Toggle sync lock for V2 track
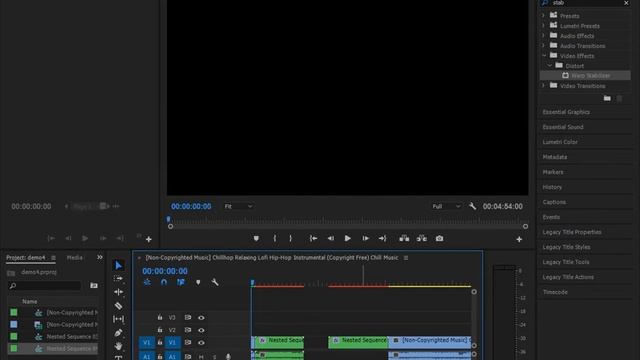The image size is (640, 360). 188,330
